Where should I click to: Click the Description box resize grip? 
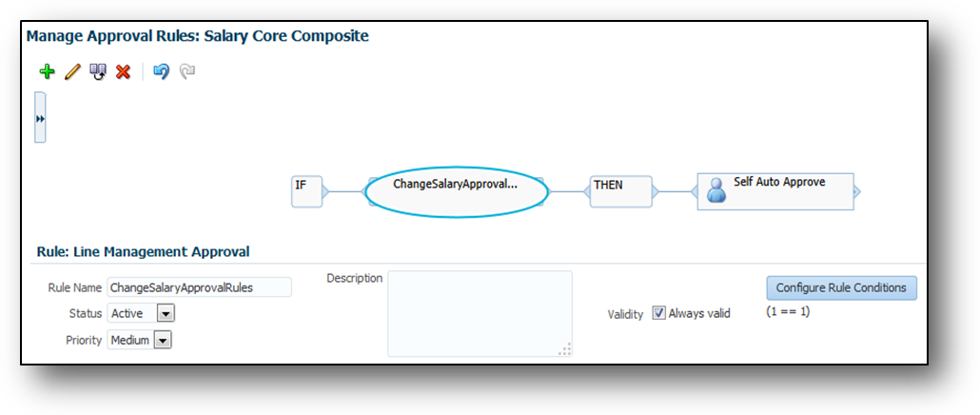point(565,349)
